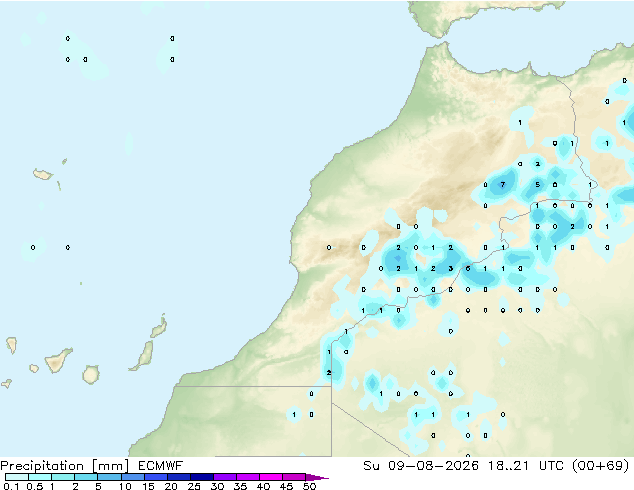Click the lightest 0.1–0.5 mm legend swatch
The width and height of the screenshot is (634, 490).
[x=17, y=477]
